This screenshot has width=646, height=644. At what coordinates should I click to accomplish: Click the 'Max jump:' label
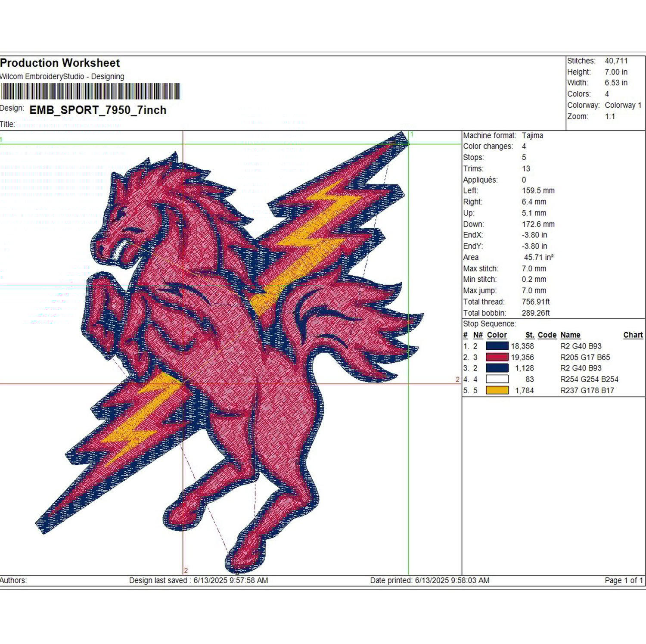point(480,290)
